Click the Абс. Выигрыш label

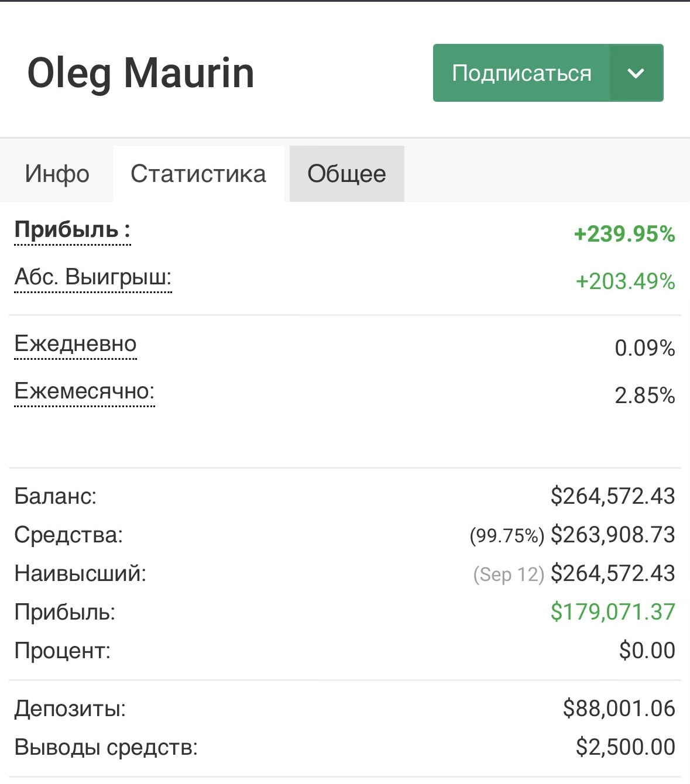pos(92,277)
